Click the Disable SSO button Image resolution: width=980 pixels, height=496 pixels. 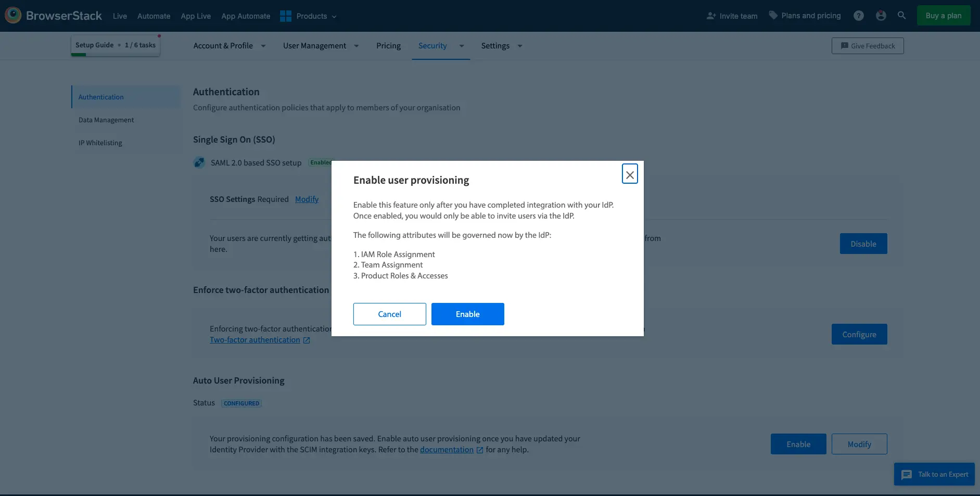click(863, 244)
